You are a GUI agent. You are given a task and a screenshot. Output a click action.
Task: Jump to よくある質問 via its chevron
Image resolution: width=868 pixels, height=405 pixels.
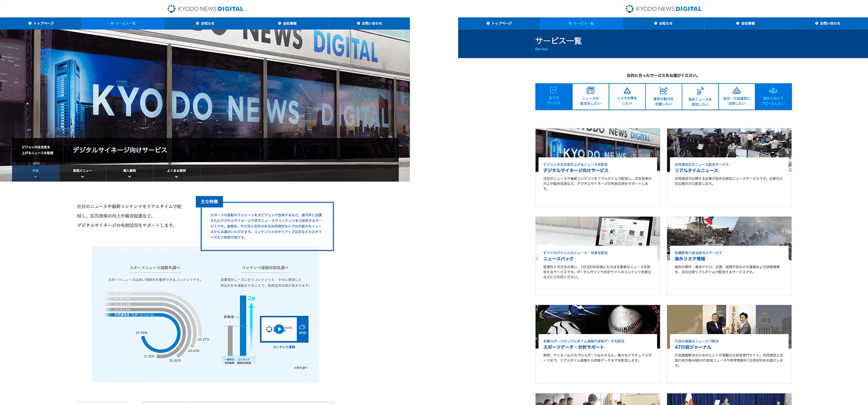(x=176, y=176)
